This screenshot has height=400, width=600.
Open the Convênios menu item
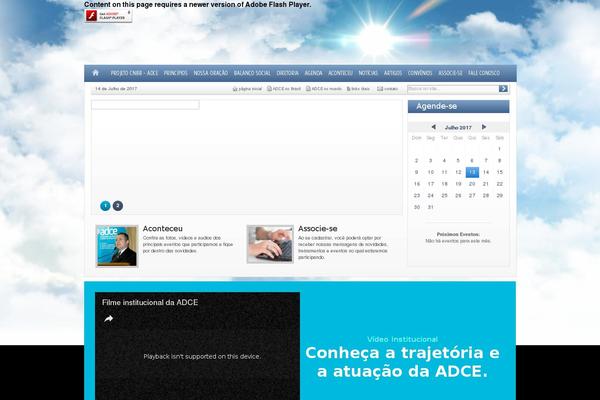coord(420,73)
